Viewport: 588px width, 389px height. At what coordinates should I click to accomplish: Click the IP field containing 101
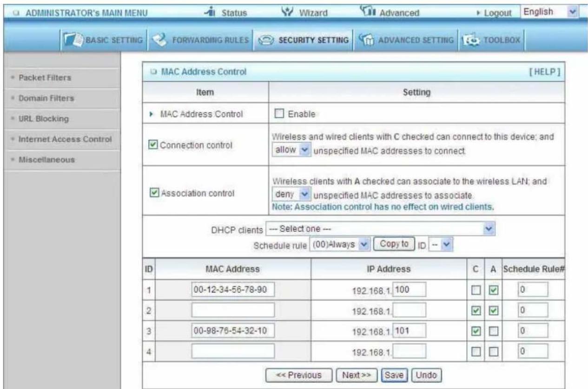409,331
